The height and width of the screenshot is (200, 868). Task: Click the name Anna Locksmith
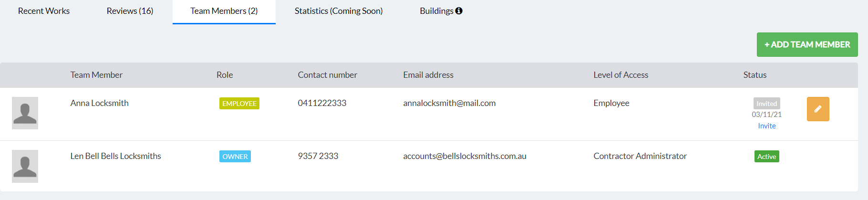[x=99, y=103]
